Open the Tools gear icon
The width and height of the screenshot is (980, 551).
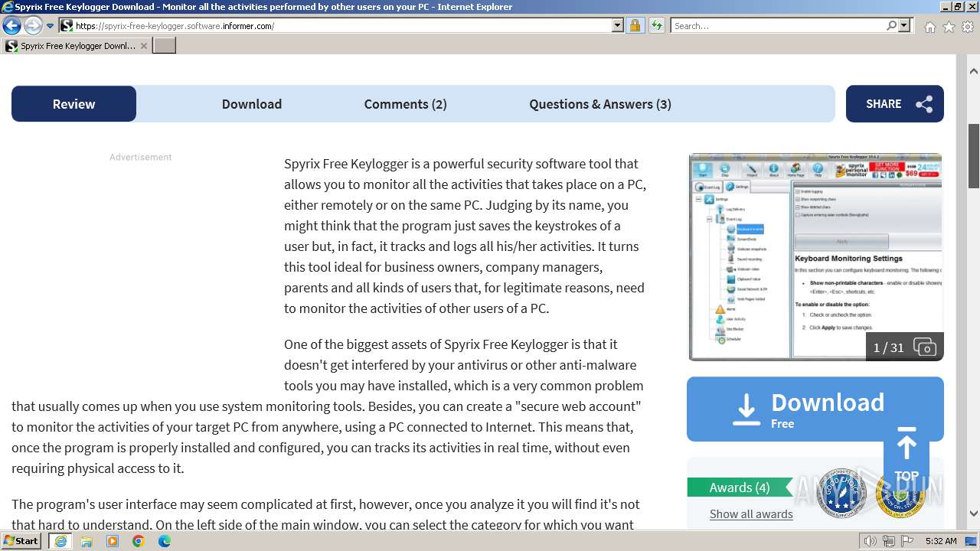click(x=968, y=27)
